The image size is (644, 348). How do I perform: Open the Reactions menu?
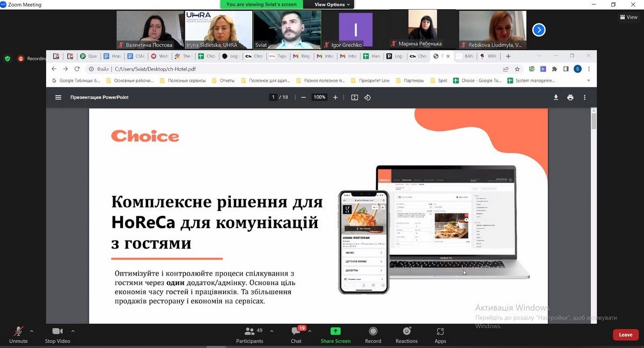(x=406, y=332)
